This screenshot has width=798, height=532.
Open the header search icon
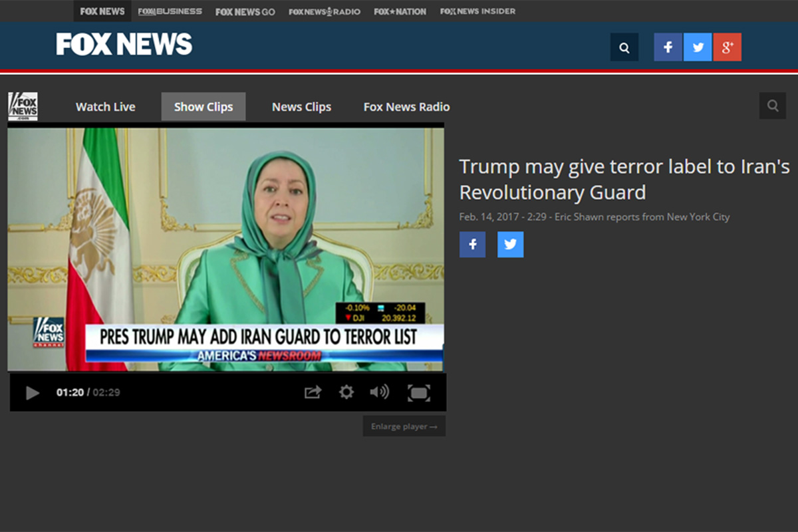click(624, 47)
